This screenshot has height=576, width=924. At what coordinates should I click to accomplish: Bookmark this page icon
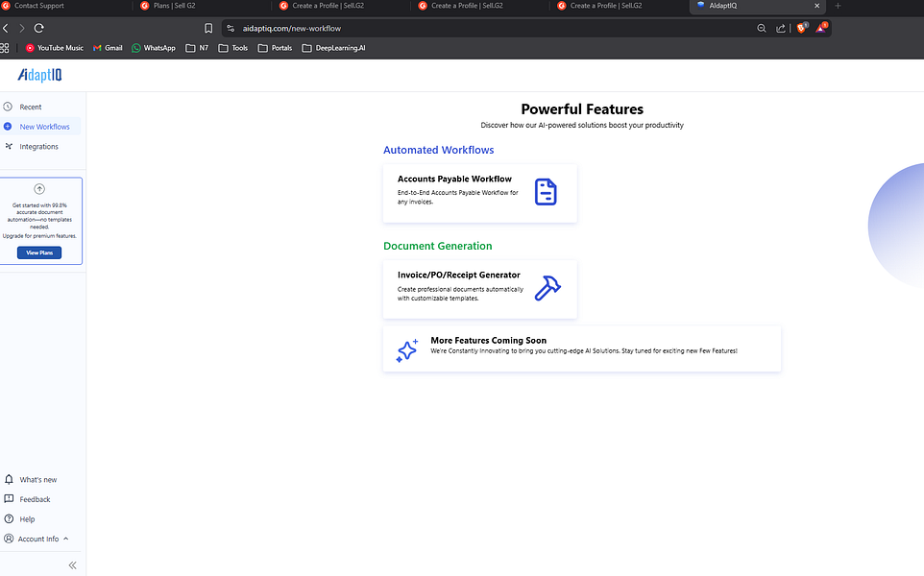pyautogui.click(x=208, y=28)
